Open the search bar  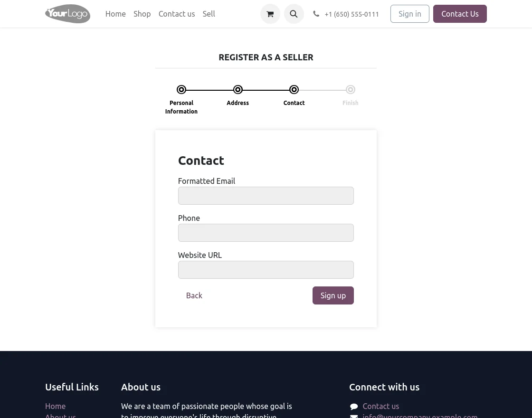(x=294, y=14)
